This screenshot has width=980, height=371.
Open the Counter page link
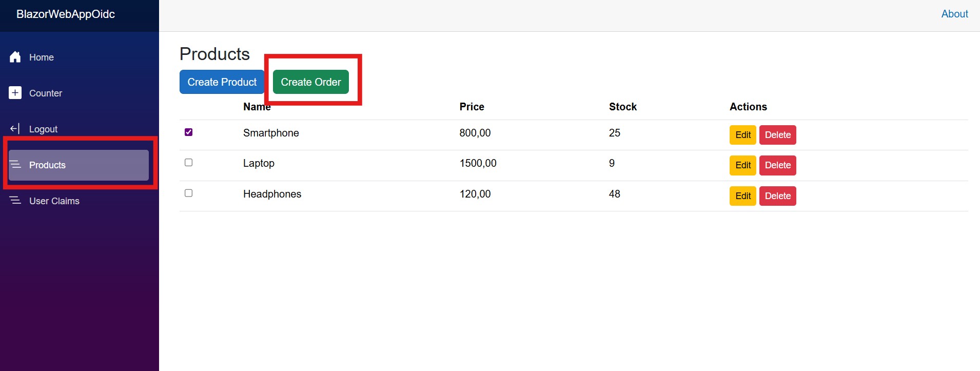click(46, 93)
